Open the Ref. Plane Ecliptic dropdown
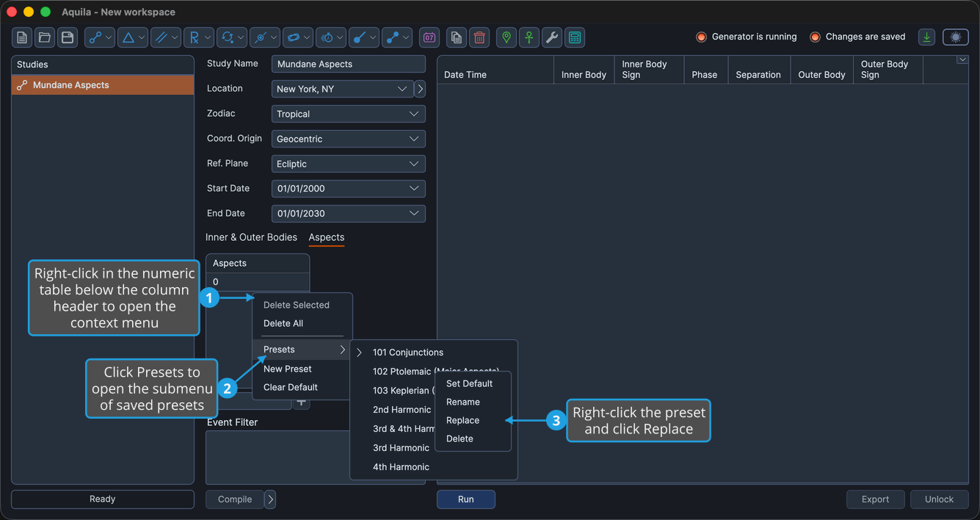980x520 pixels. coord(348,164)
